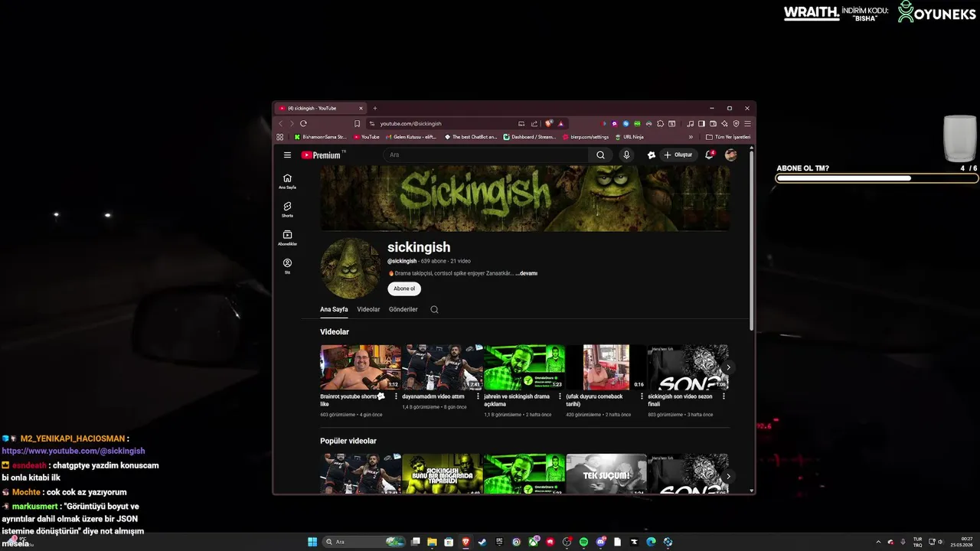Play the TEK SUÇUM popular video thumbnail

point(606,474)
